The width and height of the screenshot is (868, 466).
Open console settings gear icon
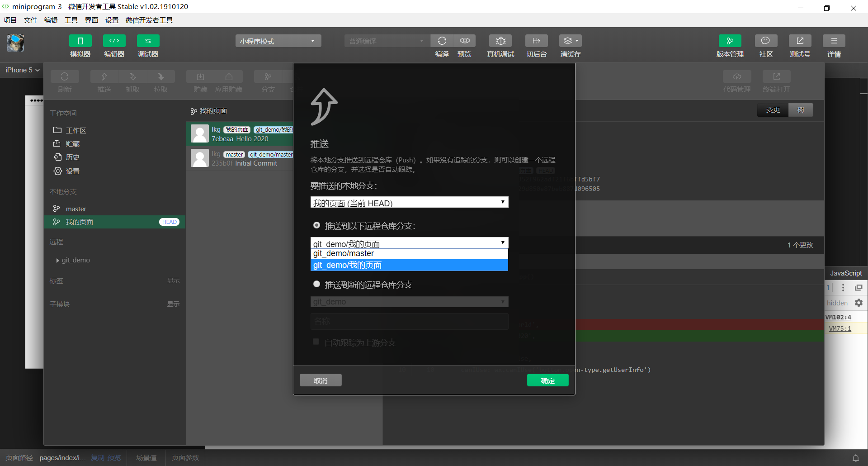[859, 303]
